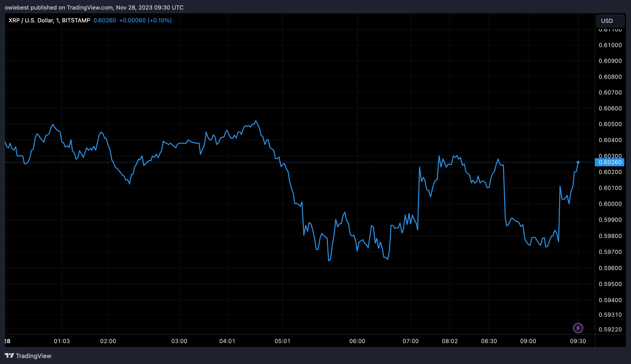Click the TradingView logo at bottom left
This screenshot has width=631, height=364.
(9, 356)
